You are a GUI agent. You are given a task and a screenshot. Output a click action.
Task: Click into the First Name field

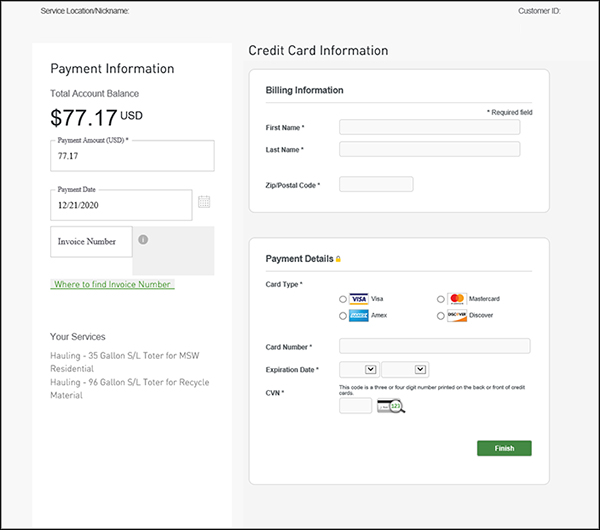pos(429,128)
